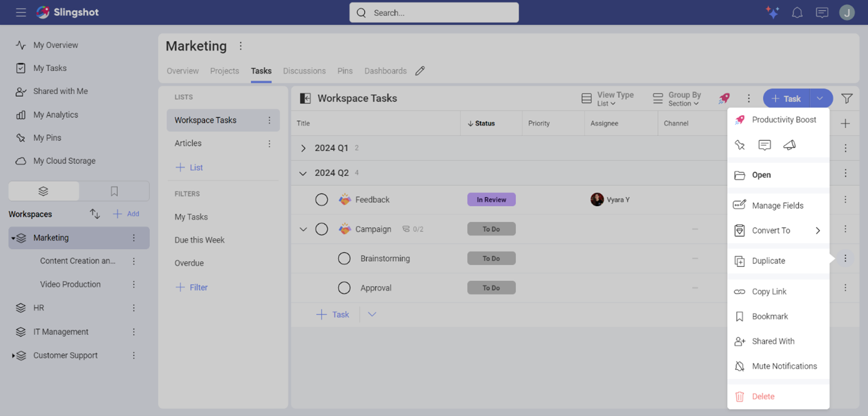Collapse the lists panel icon beside Workspace Tasks

click(305, 98)
